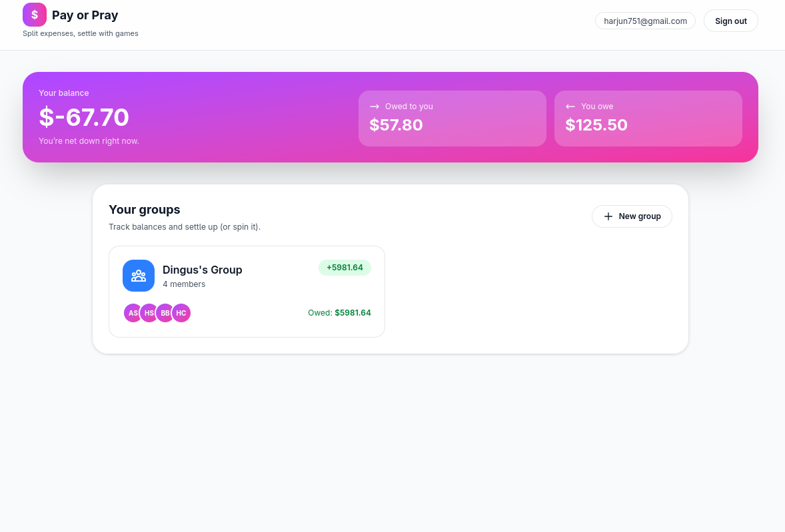Click the $125.50 you owe amount
Viewport: 785px width, 532px height.
[x=596, y=125]
